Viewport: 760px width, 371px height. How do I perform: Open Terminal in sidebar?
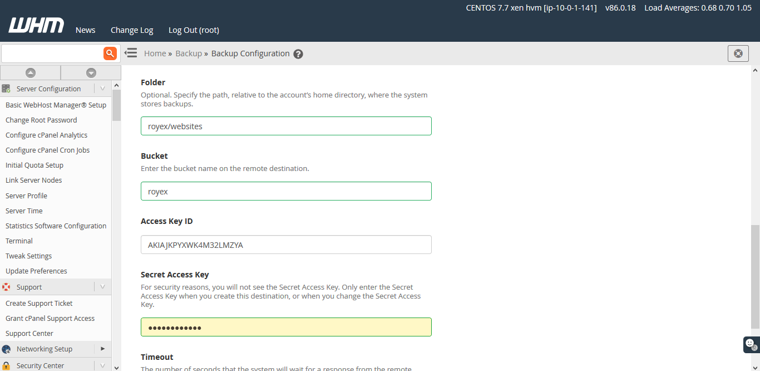[x=19, y=241]
